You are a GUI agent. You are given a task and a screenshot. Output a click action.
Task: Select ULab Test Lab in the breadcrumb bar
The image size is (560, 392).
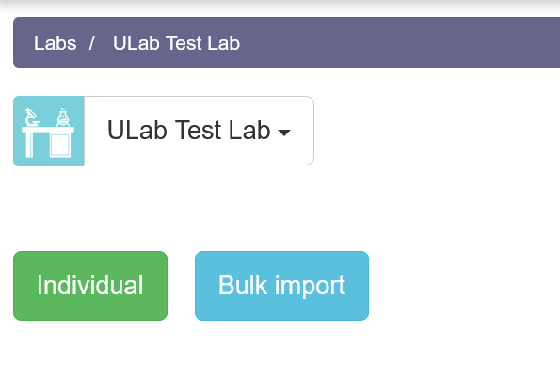click(x=176, y=43)
